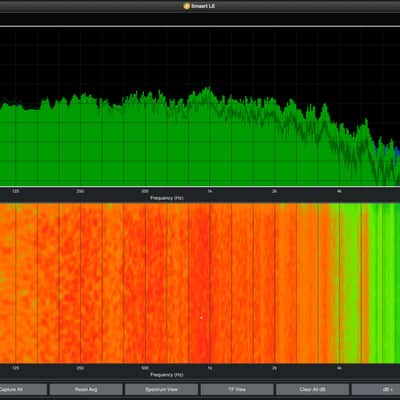Click the Capture All button
This screenshot has width=400, height=400.
pyautogui.click(x=23, y=389)
